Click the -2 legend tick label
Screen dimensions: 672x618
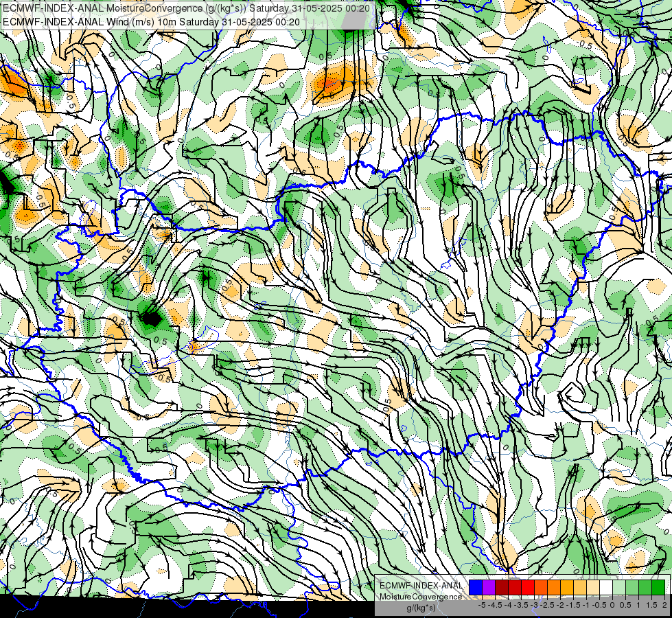[560, 605]
